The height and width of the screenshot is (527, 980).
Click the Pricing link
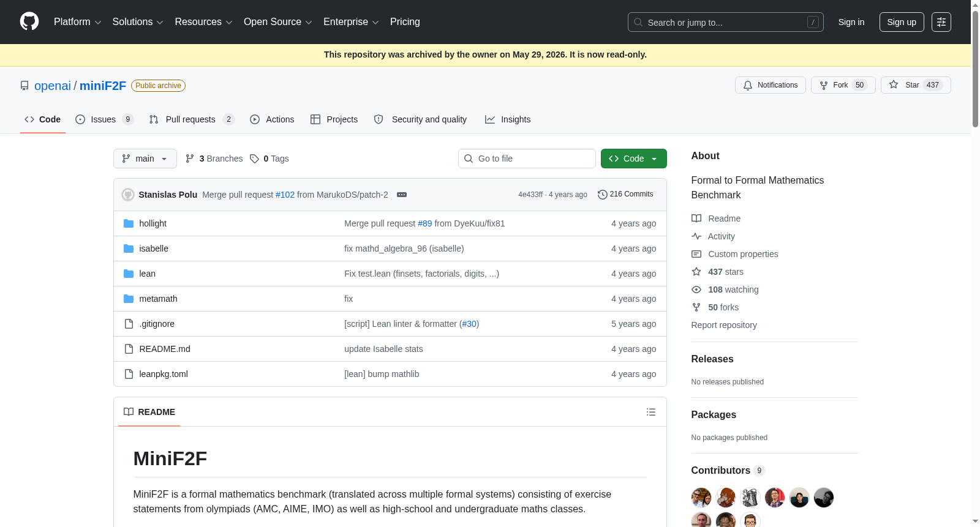click(x=405, y=22)
